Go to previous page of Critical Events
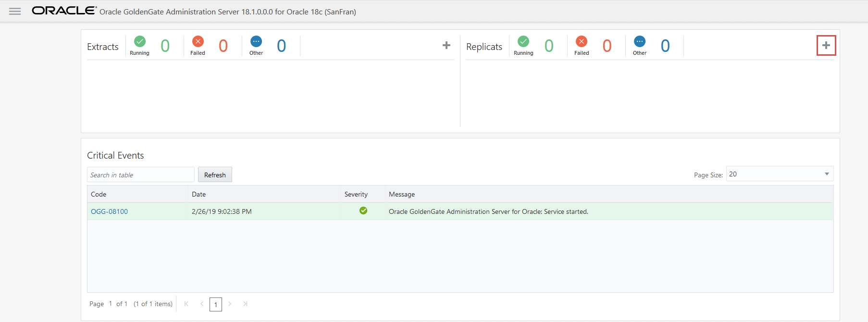The image size is (868, 322). (x=202, y=304)
